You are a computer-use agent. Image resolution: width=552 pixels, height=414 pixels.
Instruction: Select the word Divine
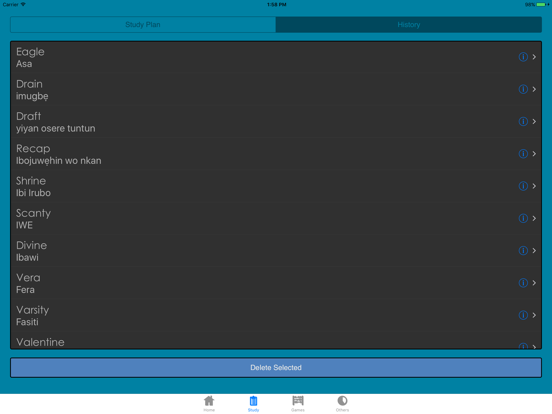pyautogui.click(x=31, y=245)
